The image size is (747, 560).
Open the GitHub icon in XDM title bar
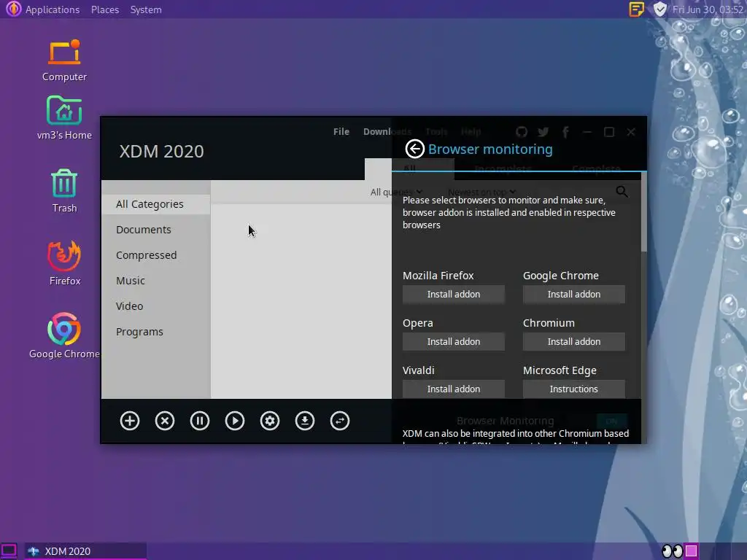point(522,132)
